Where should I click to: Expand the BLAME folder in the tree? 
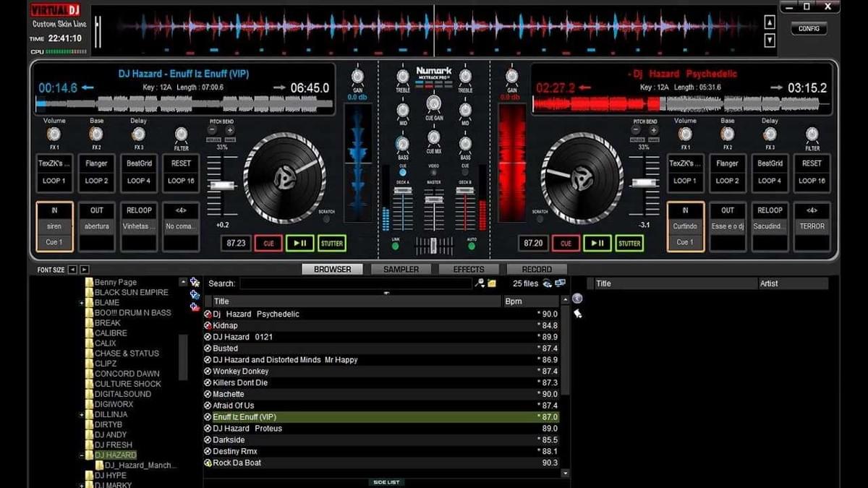[82, 303]
